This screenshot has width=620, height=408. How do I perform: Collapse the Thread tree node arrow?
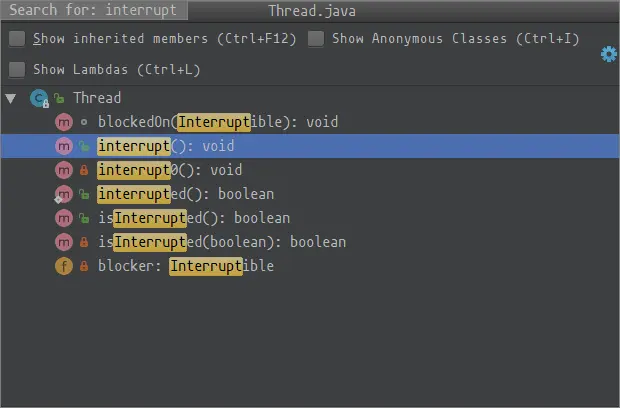pyautogui.click(x=11, y=98)
